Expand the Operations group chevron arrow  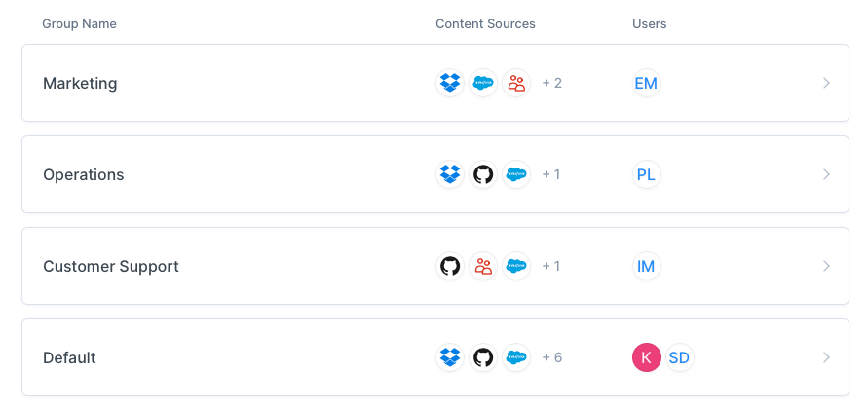click(x=826, y=174)
